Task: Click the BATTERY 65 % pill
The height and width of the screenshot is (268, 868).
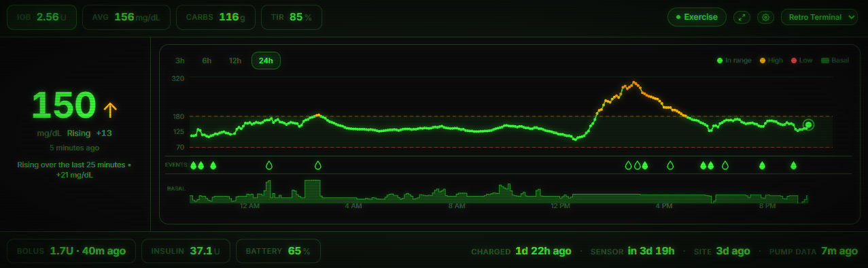Action: point(278,251)
